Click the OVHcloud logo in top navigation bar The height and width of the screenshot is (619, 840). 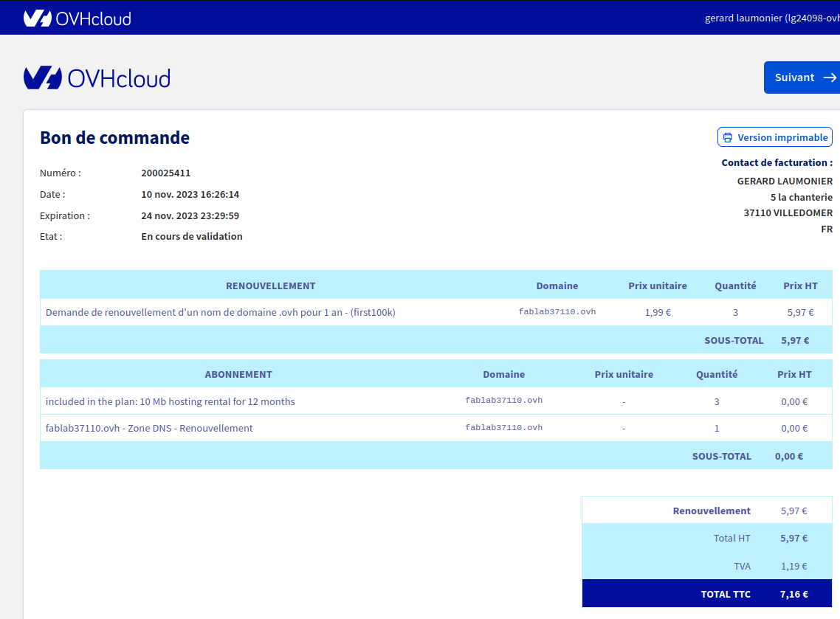click(x=77, y=18)
